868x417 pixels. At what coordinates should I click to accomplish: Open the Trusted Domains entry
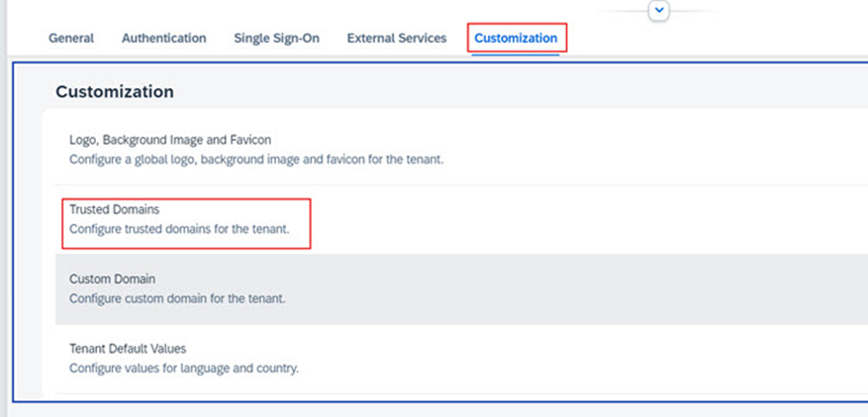click(x=114, y=210)
